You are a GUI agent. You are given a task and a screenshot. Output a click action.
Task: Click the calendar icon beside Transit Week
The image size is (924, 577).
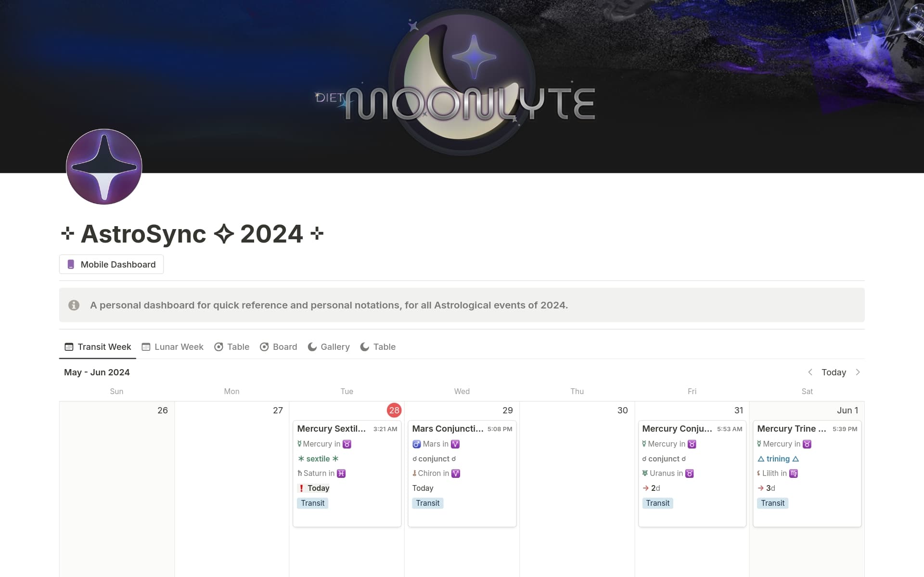point(68,346)
